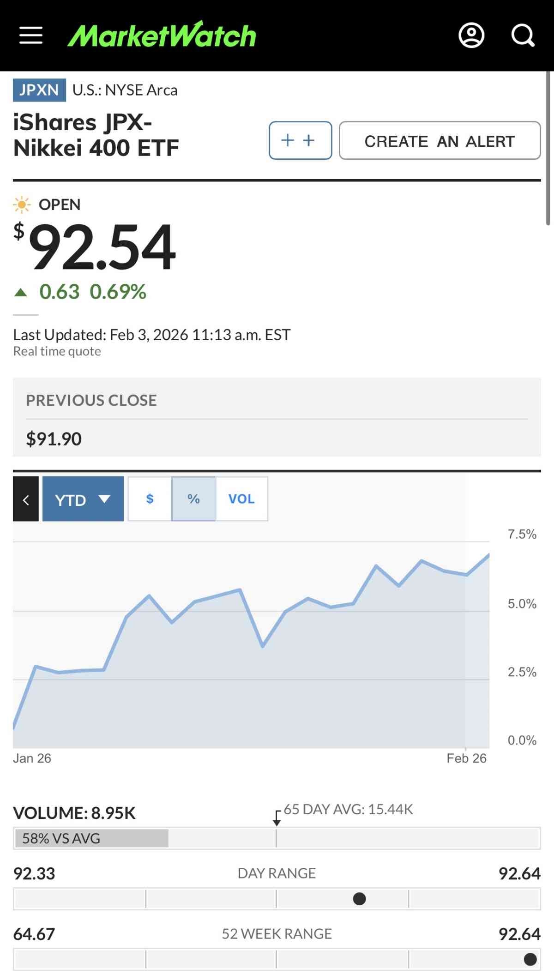Click the Real time quote text
This screenshot has height=980, width=554.
pos(57,351)
